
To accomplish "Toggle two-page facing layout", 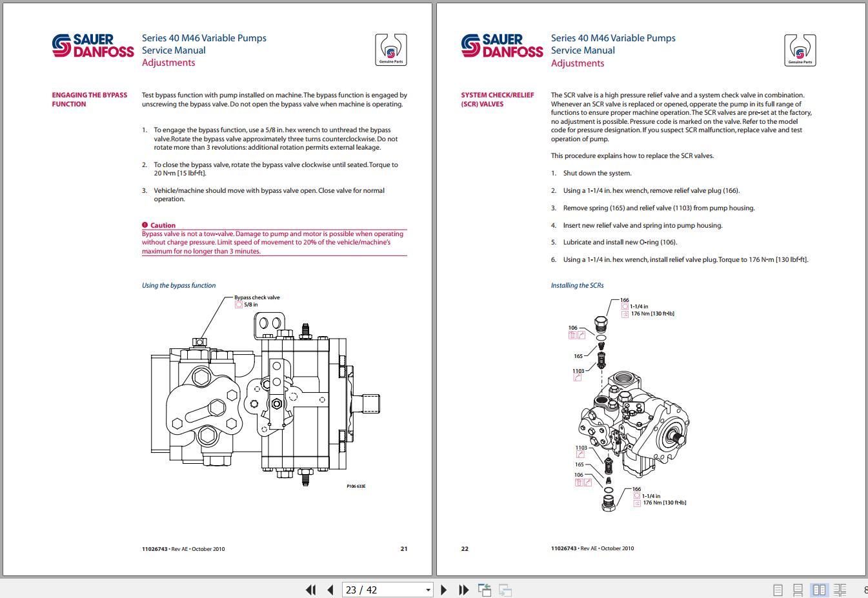I will tap(819, 590).
